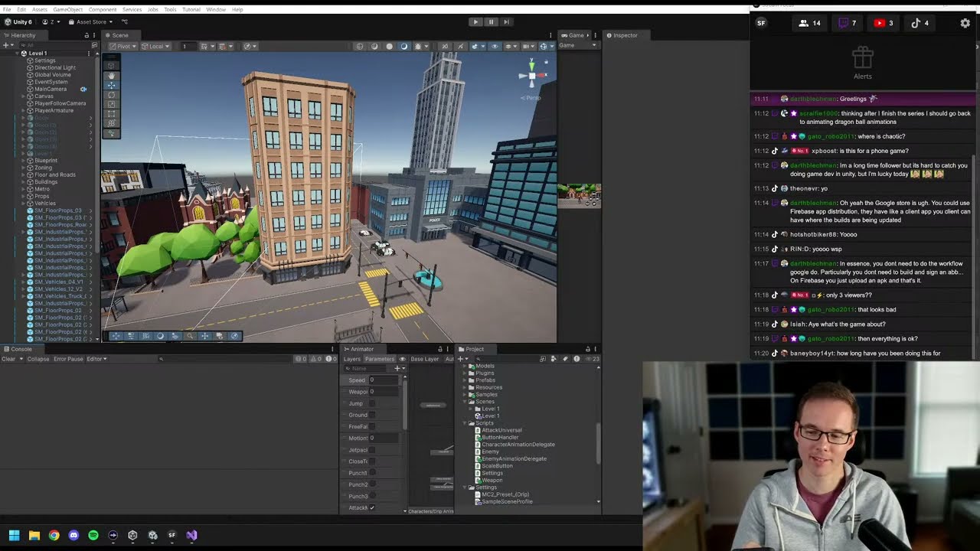Click the Unity version control icon in the top toolbar
This screenshot has width=980, height=551.
point(125,22)
